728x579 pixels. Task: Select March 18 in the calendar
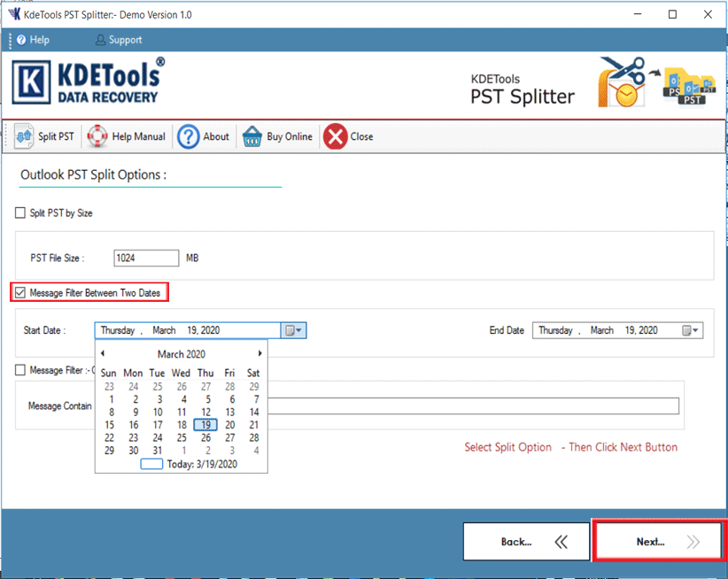pyautogui.click(x=182, y=425)
